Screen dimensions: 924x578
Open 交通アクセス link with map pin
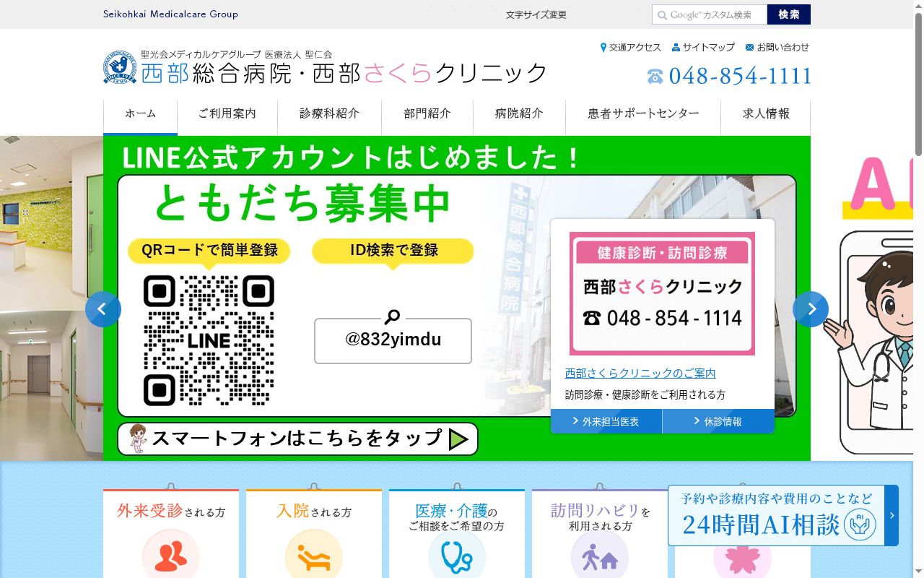tap(630, 47)
